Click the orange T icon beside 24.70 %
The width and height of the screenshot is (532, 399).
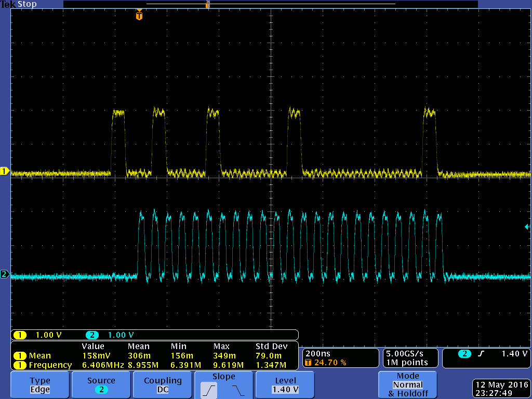pos(308,363)
